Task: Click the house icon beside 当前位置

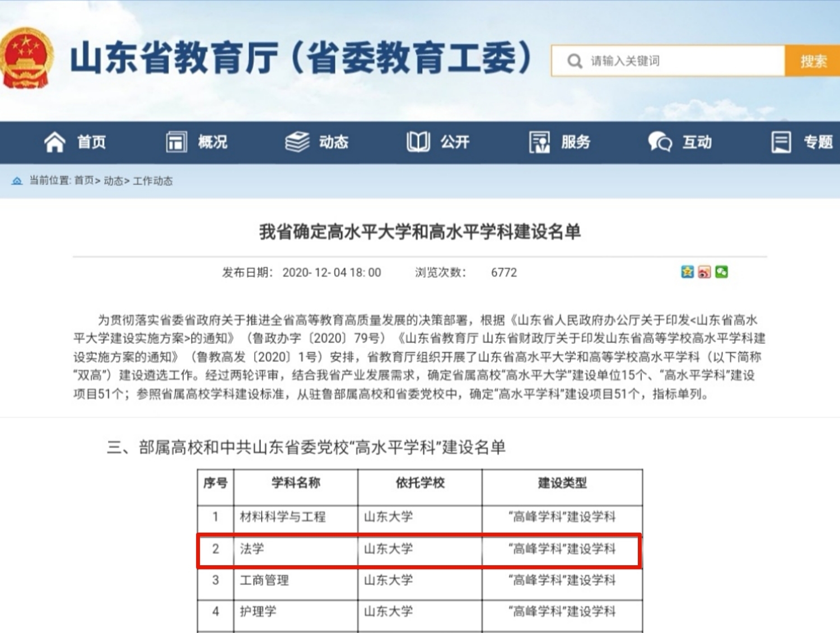Action: coord(17,181)
